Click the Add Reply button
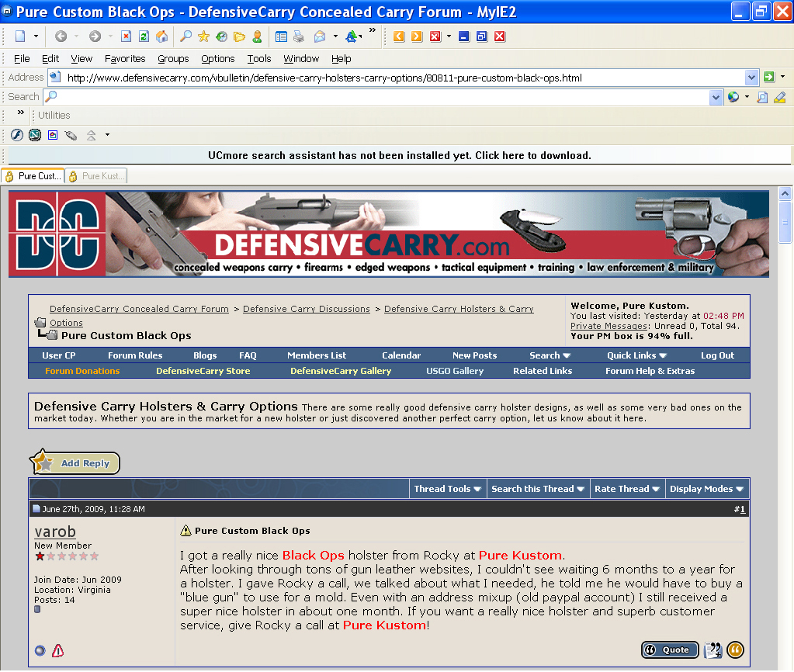794x672 pixels. point(75,462)
